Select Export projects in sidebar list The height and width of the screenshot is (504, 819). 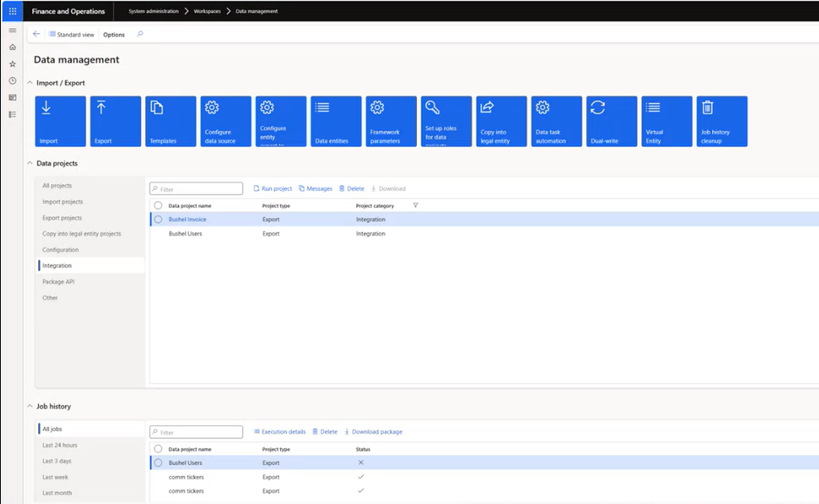(x=62, y=218)
